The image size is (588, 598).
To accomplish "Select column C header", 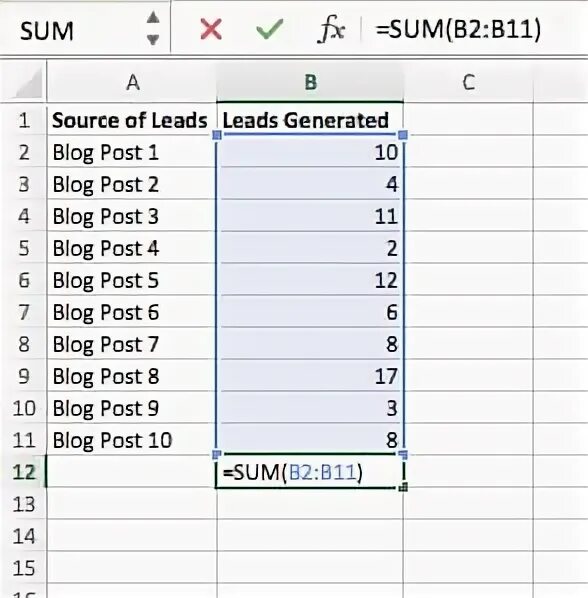I will click(468, 82).
